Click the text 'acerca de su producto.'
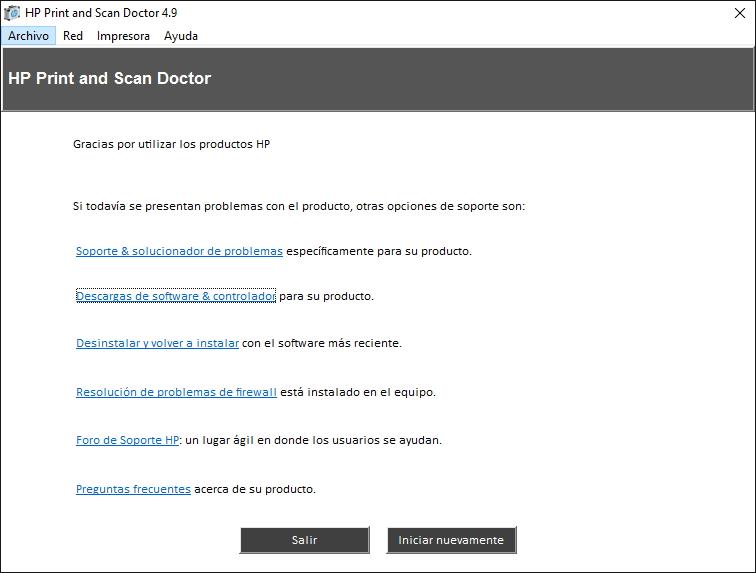 point(255,489)
